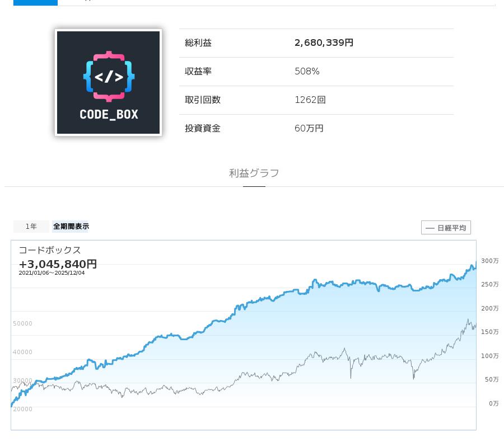Click the 508% profit rate value

[307, 72]
